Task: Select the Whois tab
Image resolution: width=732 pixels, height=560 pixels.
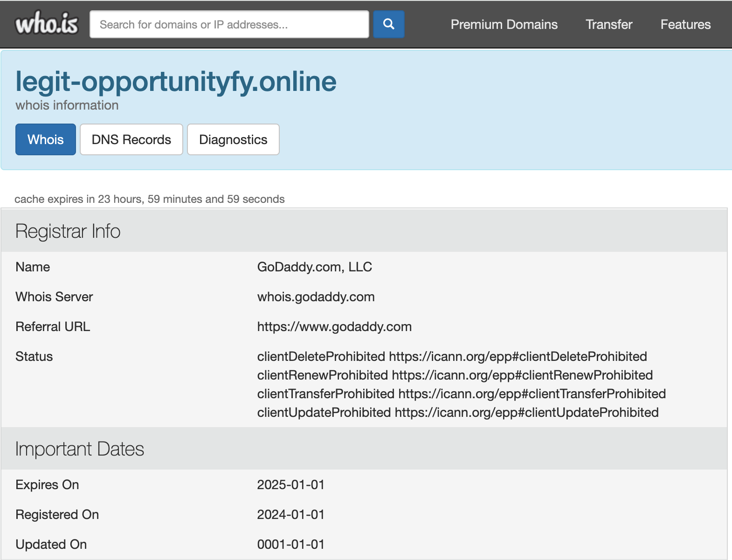Action: coord(46,139)
